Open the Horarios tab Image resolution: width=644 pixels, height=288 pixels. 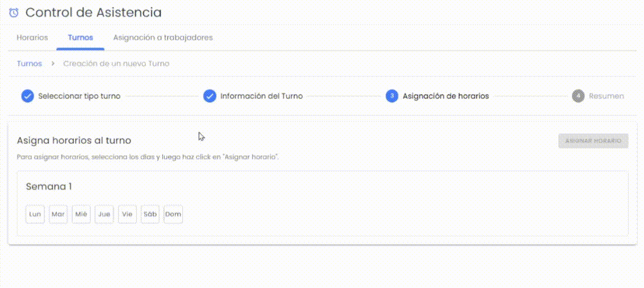click(x=32, y=37)
